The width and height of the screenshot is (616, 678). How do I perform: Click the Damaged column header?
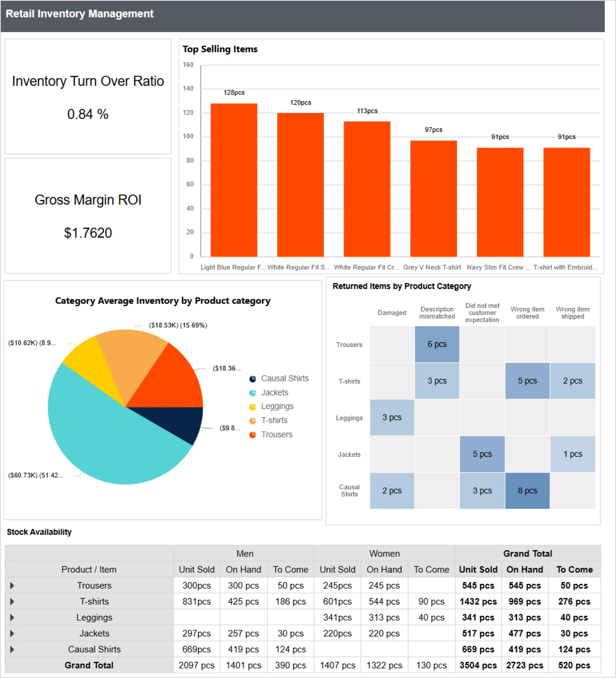(x=392, y=313)
